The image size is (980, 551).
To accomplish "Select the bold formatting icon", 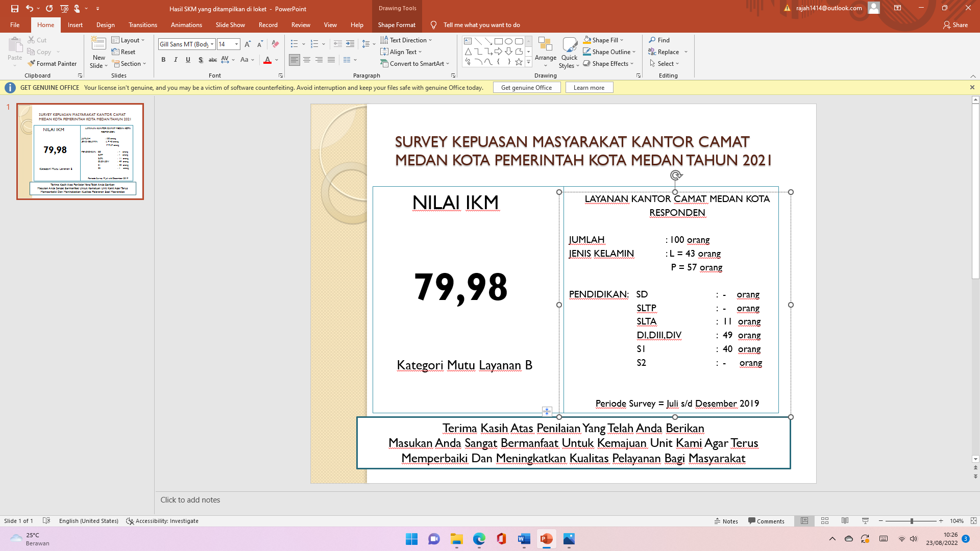I will pyautogui.click(x=163, y=60).
